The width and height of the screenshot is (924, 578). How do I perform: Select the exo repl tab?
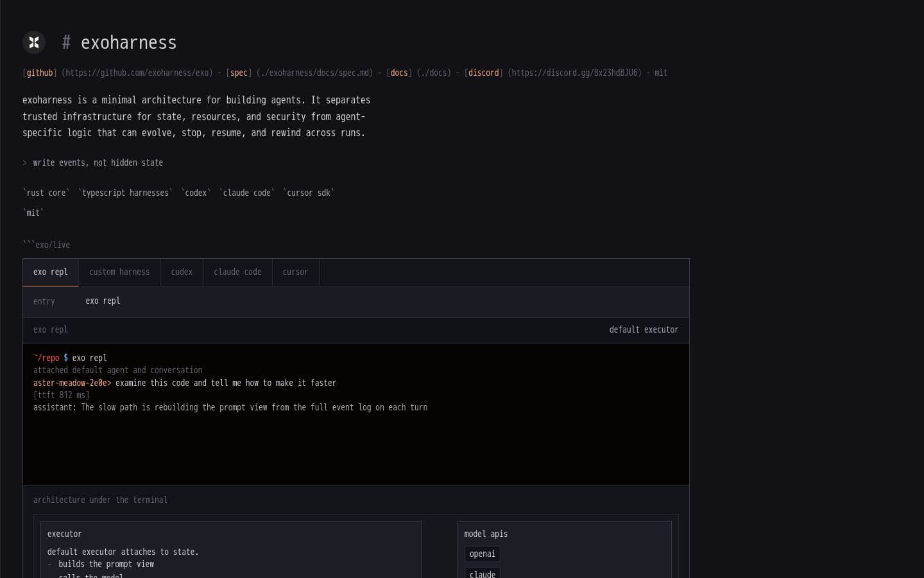(x=51, y=272)
